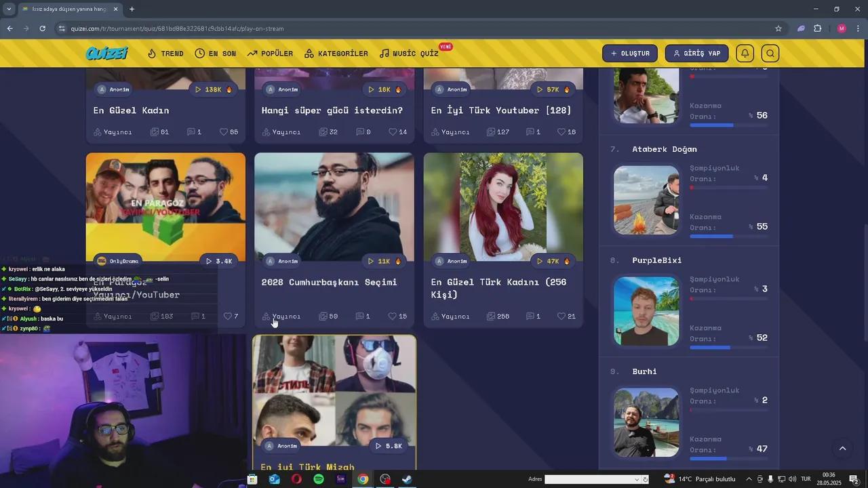Open the site search magnifier icon
The width and height of the screenshot is (868, 488).
770,54
